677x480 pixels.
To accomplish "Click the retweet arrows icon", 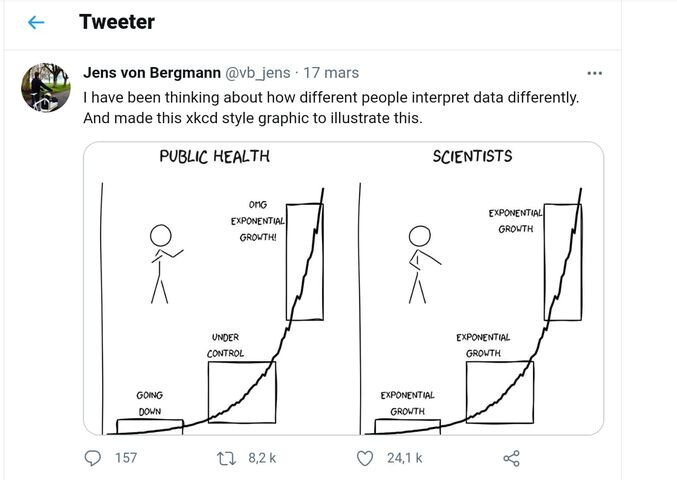I will pyautogui.click(x=228, y=458).
